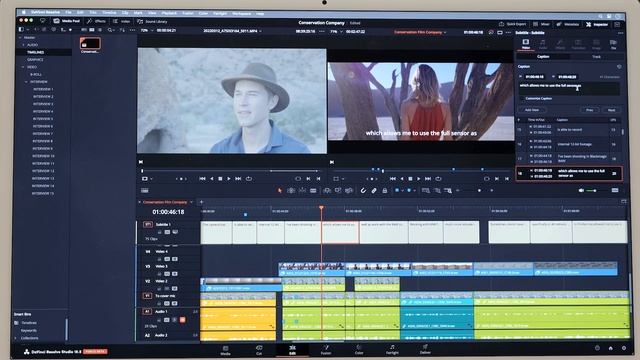Click the source viewer Play button
The image size is (640, 360).
coord(229,179)
